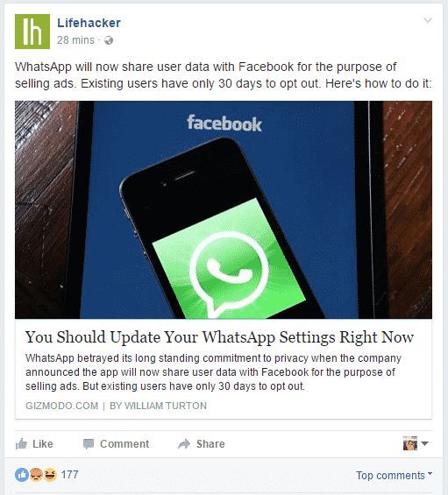The height and width of the screenshot is (495, 448).
Task: Open the commenting-as profile picture selector
Action: pyautogui.click(x=416, y=443)
